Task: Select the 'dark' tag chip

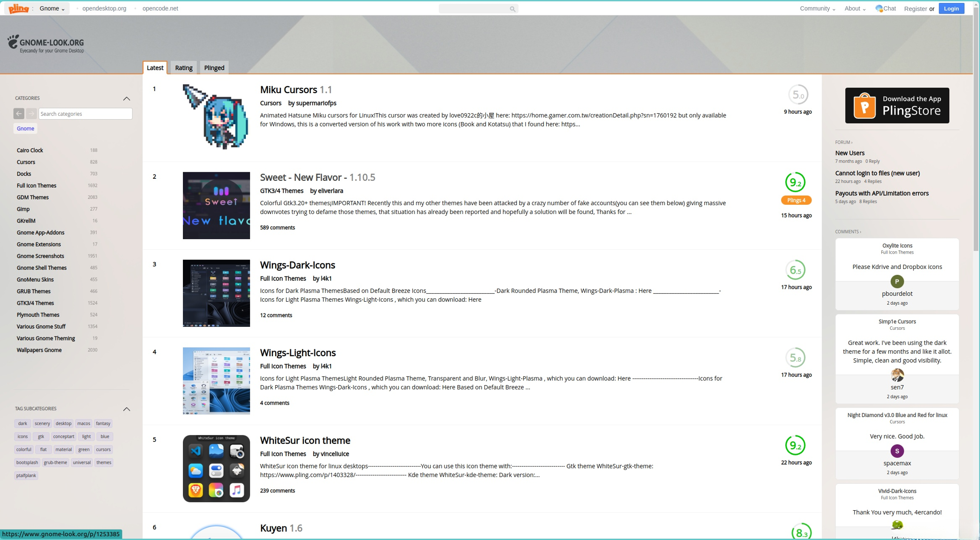Action: pos(23,423)
